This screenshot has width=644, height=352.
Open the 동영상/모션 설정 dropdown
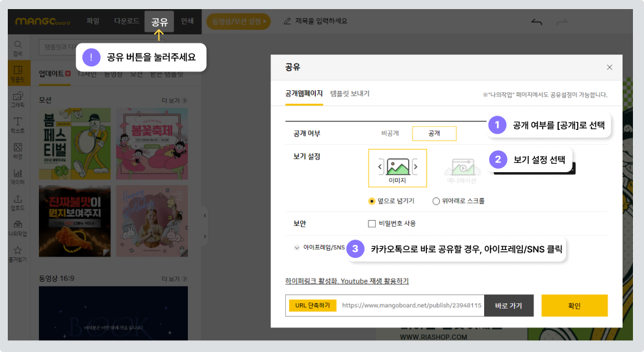pos(238,21)
